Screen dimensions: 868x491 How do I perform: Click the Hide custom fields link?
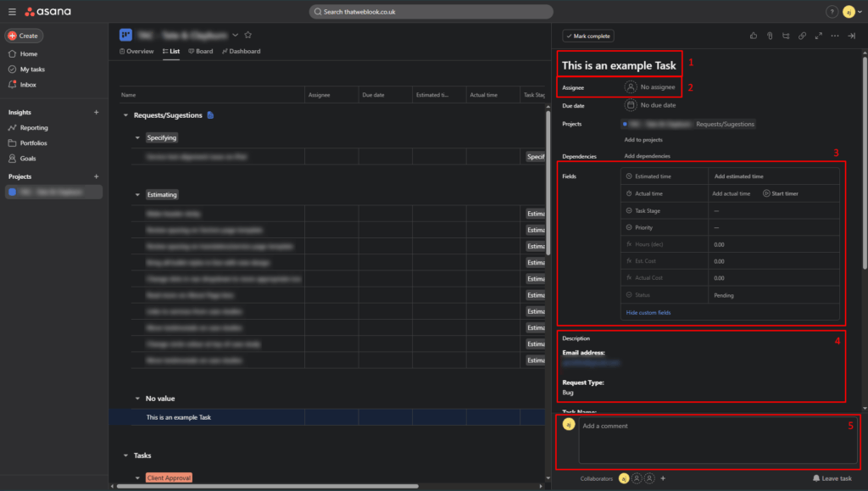pos(648,313)
